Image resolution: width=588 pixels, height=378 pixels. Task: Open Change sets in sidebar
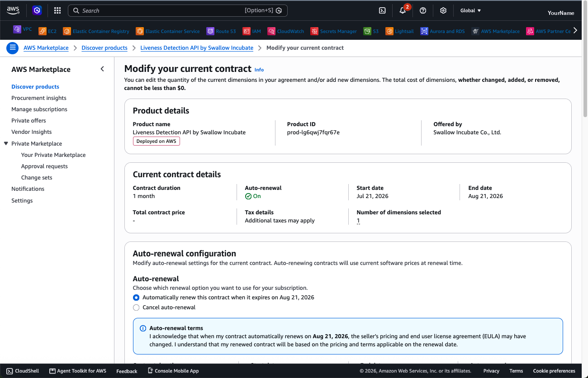(x=37, y=178)
